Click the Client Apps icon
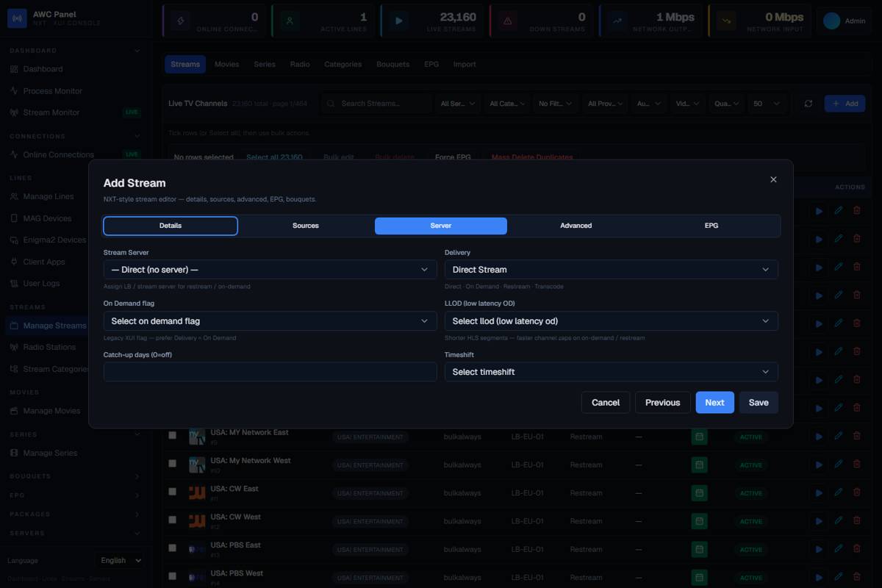 coord(14,262)
